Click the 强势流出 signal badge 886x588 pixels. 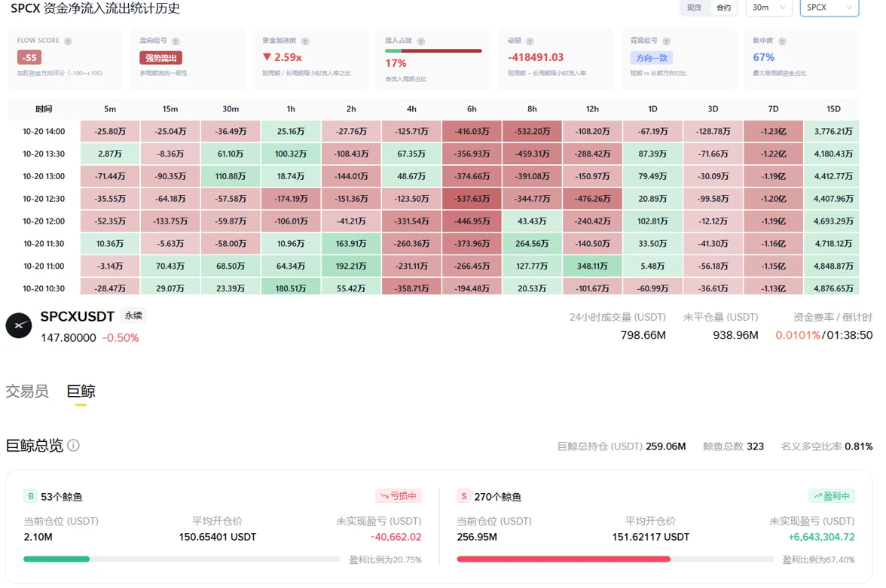coord(161,58)
